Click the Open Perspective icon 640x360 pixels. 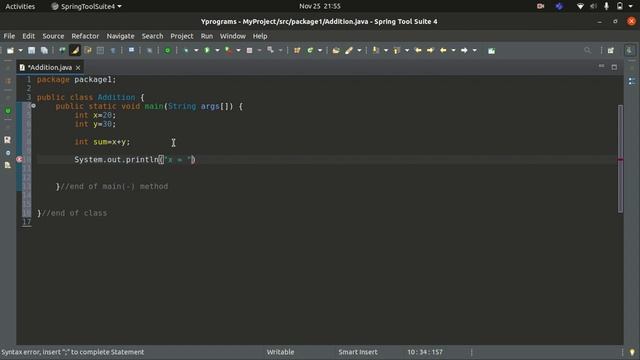click(x=611, y=50)
